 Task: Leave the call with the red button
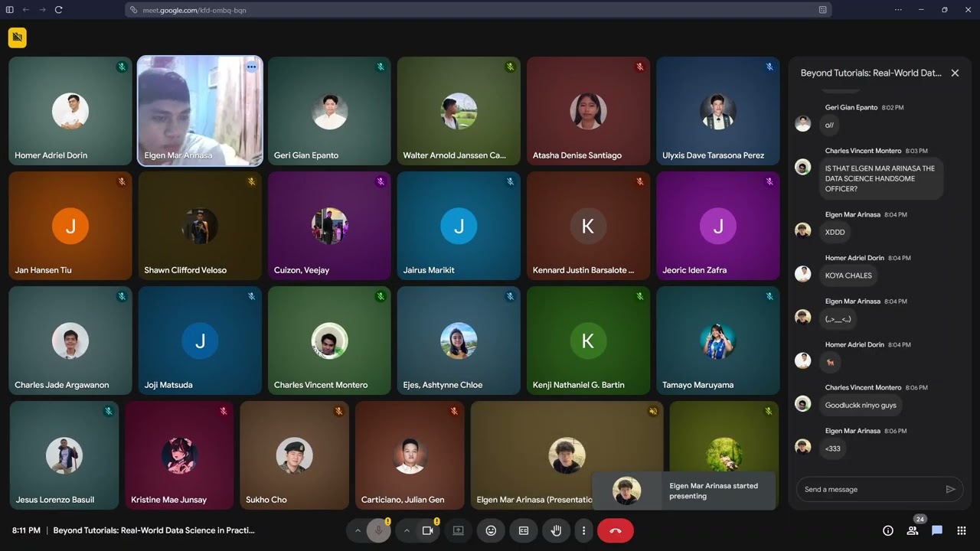point(616,530)
